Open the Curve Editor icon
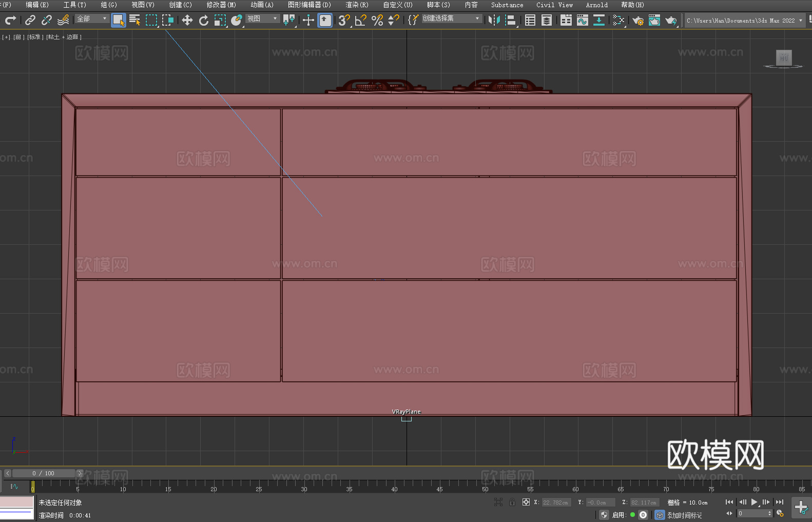812x522 pixels. click(x=583, y=20)
